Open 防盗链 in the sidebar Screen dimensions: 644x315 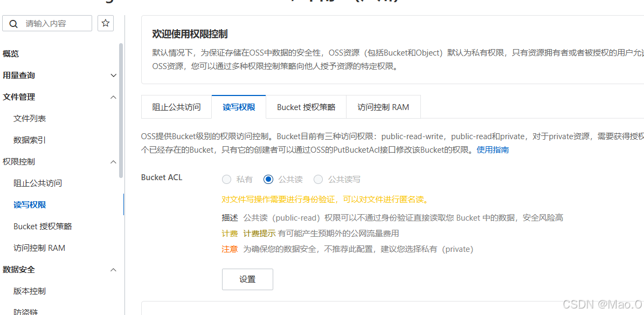coord(25,312)
